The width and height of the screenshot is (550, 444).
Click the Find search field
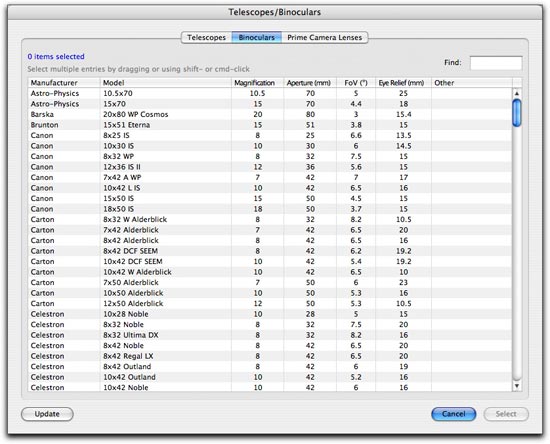496,63
